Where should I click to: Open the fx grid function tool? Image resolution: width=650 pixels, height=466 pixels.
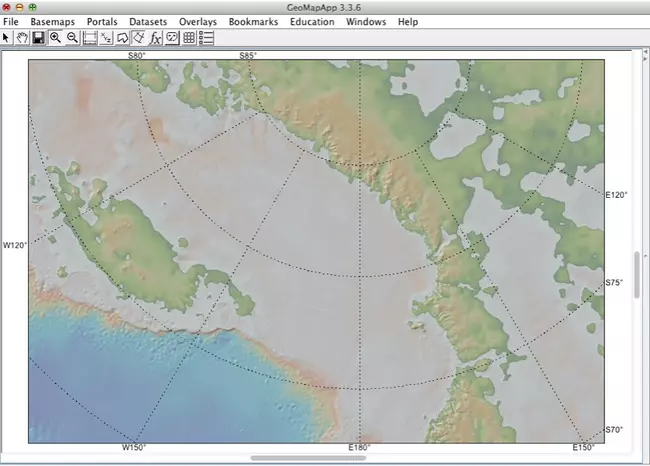[156, 38]
